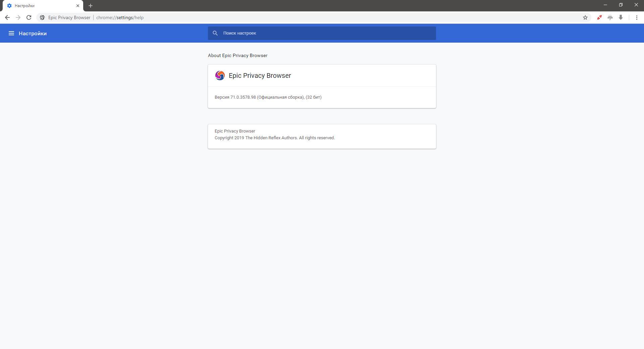Viewport: 644px width, 349px height.
Task: Open a new tab
Action: [x=91, y=6]
